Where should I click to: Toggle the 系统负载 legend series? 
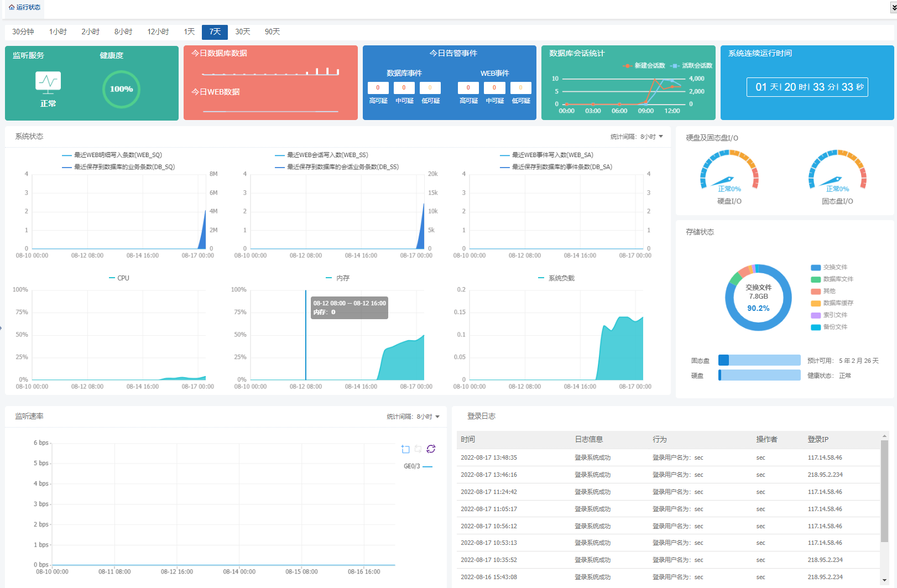(556, 278)
